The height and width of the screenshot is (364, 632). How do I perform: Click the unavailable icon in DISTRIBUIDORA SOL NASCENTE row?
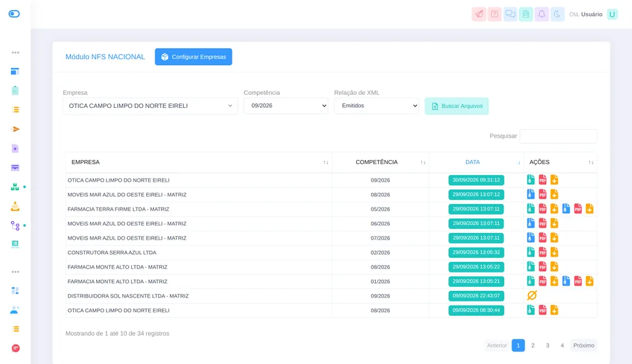pyautogui.click(x=532, y=296)
